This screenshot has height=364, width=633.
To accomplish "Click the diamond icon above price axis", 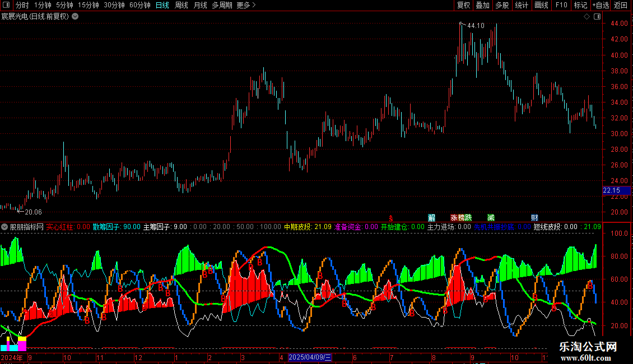I will point(587,17).
